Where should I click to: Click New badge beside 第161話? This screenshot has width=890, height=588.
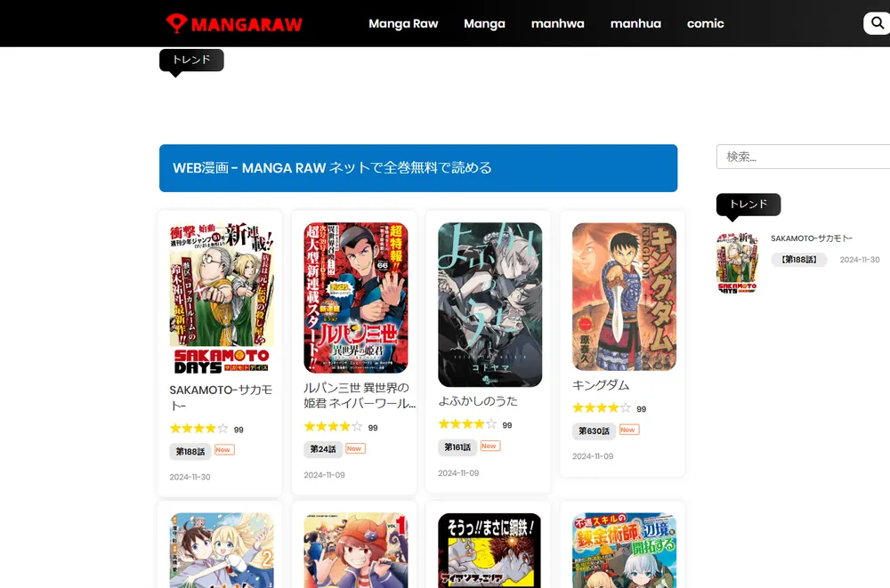(x=489, y=446)
